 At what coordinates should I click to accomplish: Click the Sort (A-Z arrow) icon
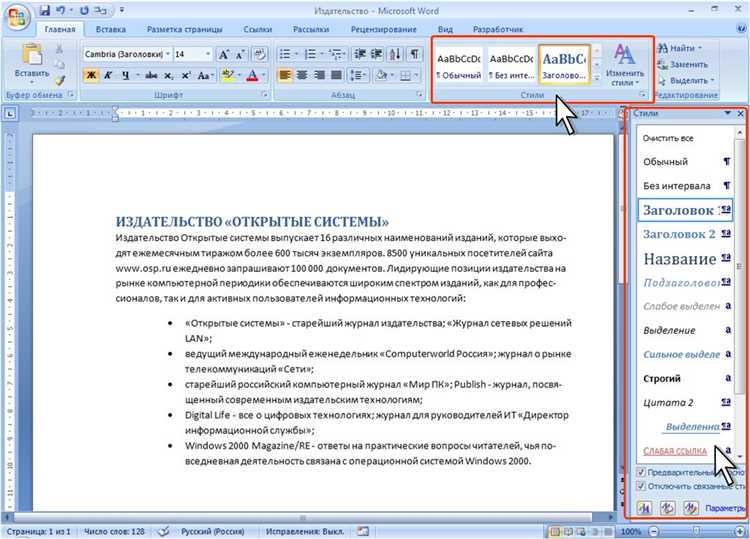[395, 54]
